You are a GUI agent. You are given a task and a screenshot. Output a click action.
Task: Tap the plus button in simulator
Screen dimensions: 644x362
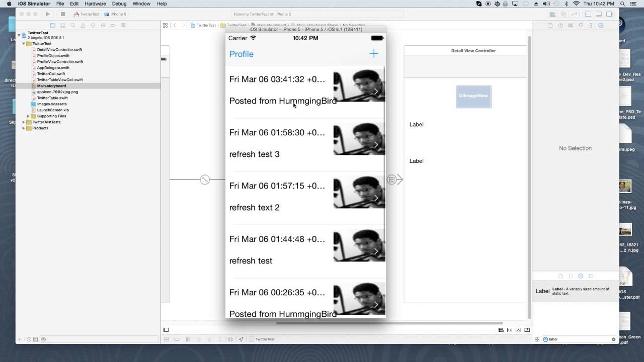[x=374, y=53]
